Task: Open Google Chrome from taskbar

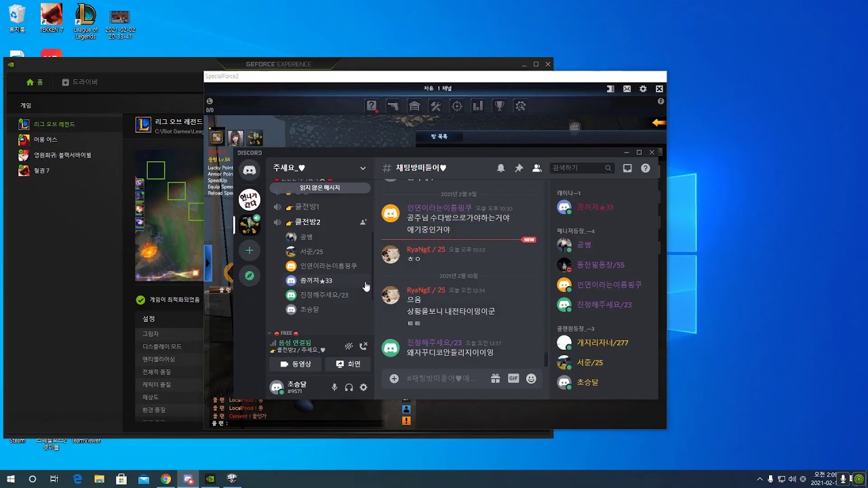Action: 165,479
